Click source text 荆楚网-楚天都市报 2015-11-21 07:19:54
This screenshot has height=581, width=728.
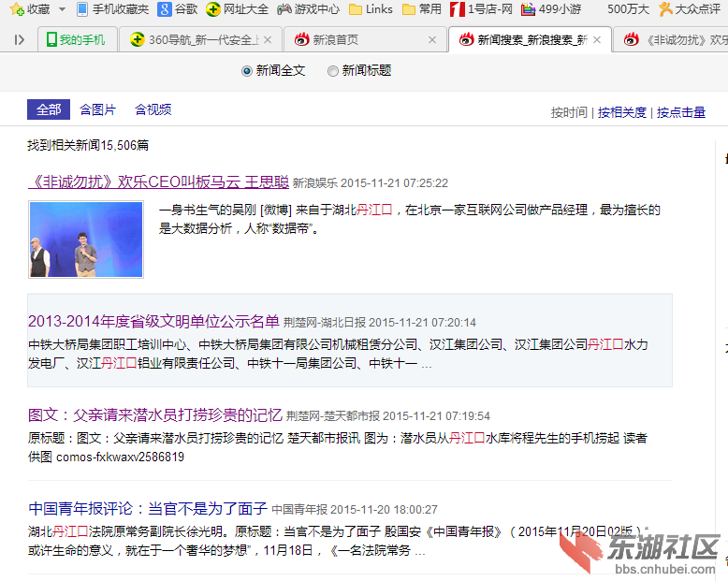(x=388, y=416)
